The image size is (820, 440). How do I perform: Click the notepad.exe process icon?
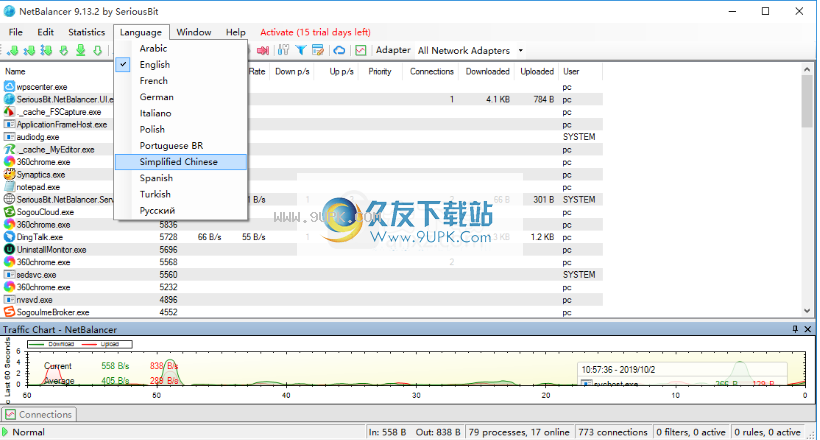pyautogui.click(x=9, y=187)
